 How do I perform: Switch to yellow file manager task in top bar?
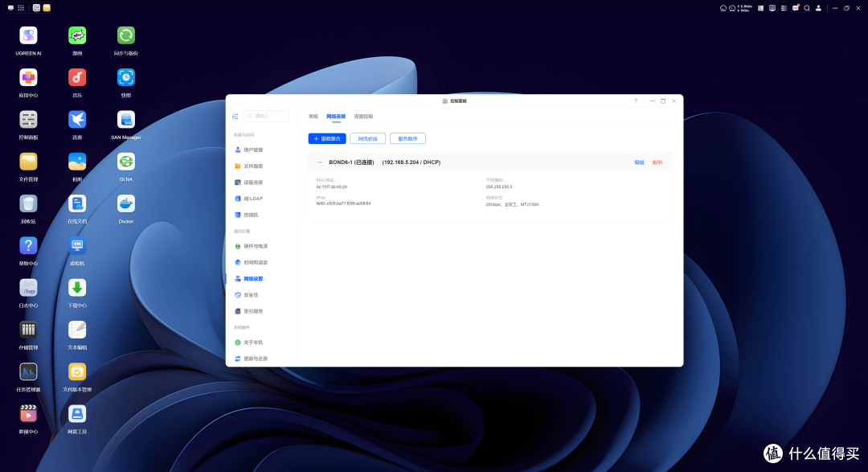(x=47, y=8)
